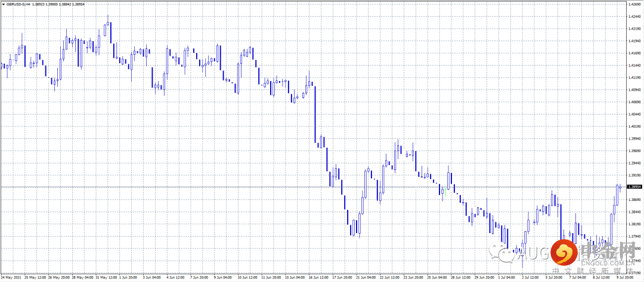The width and height of the screenshot is (644, 282).
Task: Click the 1.41690 price scale label
Action: pos(634,53)
